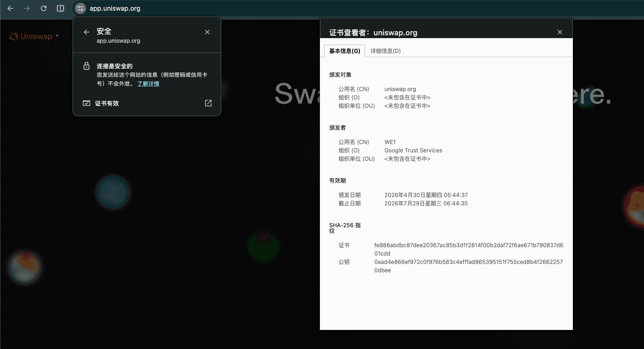
Task: Open certificate details via the external-link icon
Action: [208, 103]
